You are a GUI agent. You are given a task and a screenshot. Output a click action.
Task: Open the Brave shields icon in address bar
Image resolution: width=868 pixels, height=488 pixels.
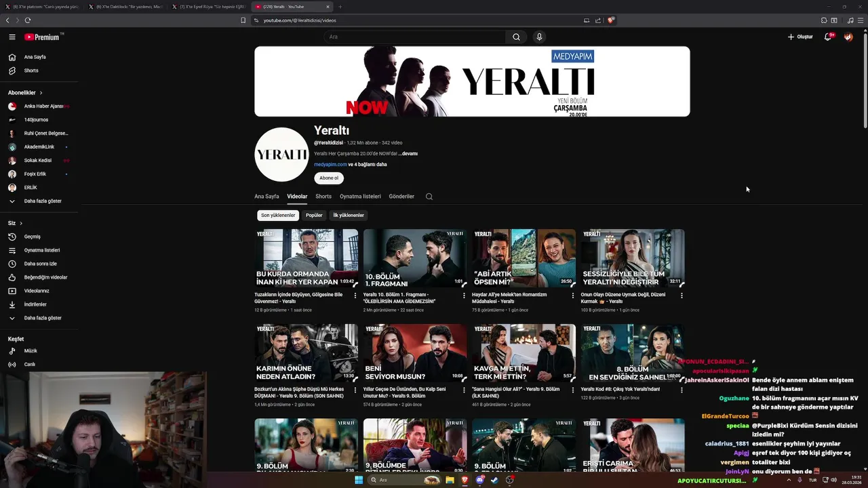pyautogui.click(x=610, y=20)
